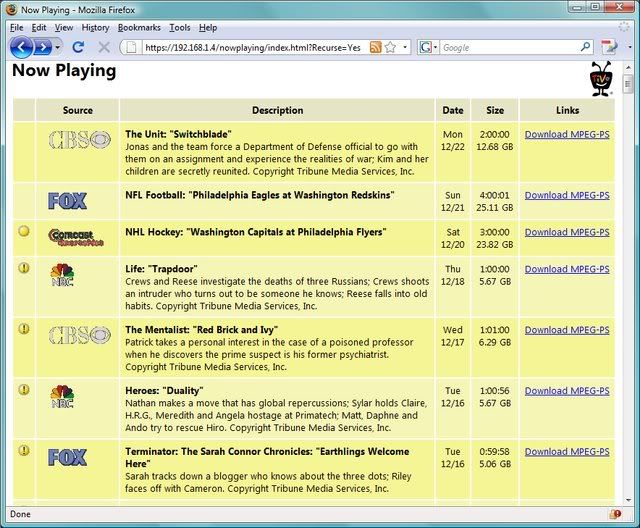Click the magnifier search button
This screenshot has height=528, width=640.
pyautogui.click(x=586, y=47)
